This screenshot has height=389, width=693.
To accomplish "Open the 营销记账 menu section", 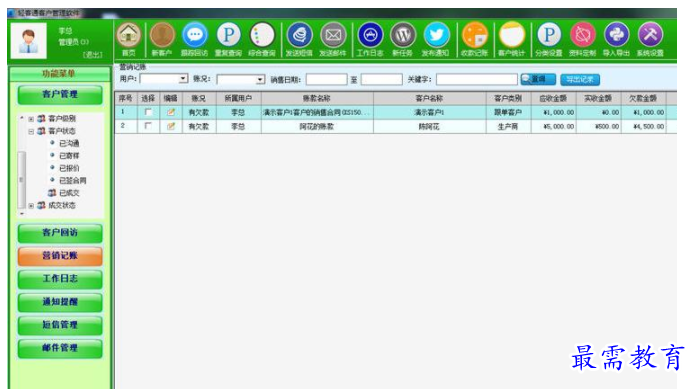I will click(x=60, y=256).
